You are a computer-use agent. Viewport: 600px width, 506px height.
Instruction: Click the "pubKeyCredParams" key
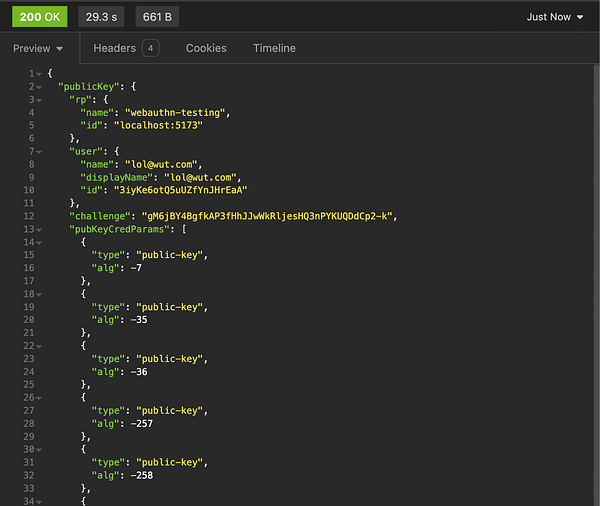tap(119, 229)
